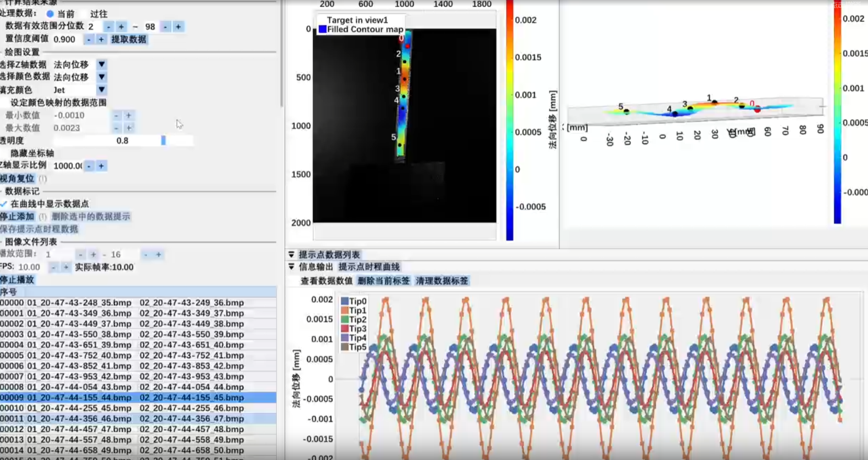This screenshot has height=460, width=868.
Task: Click the Tip5 legend entry
Action: [354, 347]
